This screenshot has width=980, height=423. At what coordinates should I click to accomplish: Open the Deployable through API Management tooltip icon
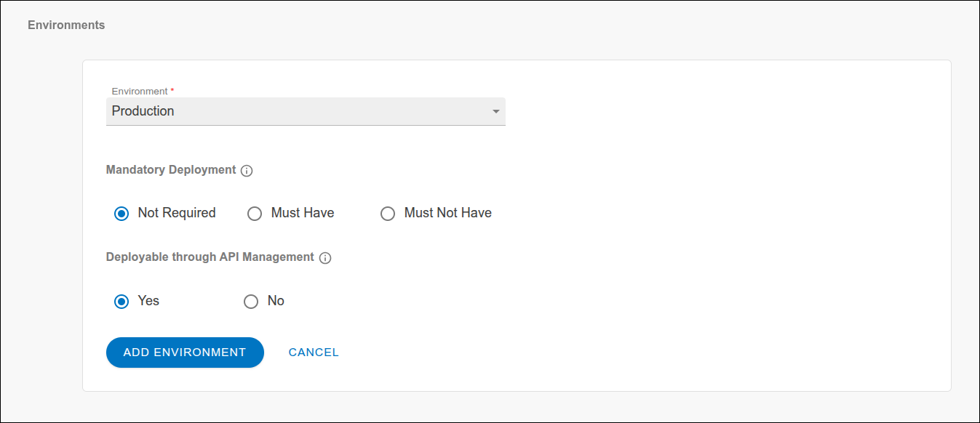(x=325, y=257)
